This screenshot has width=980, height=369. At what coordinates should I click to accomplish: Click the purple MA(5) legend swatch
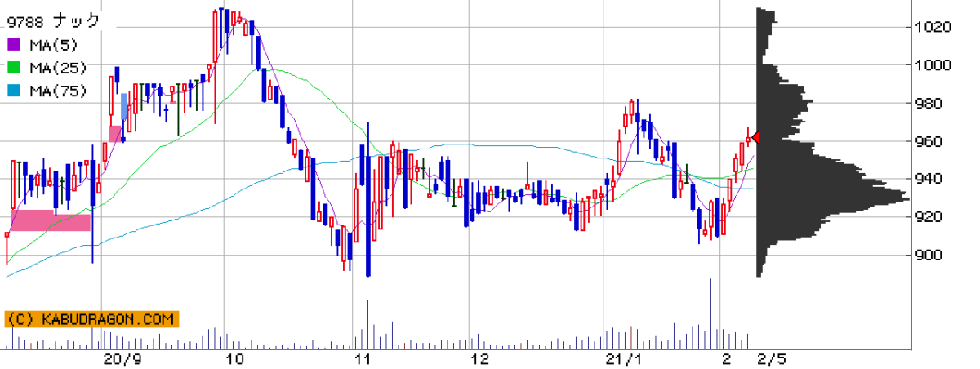click(x=15, y=44)
